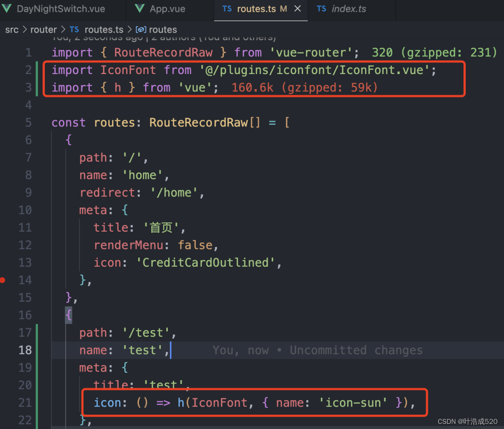Viewport: 504px width, 429px height.
Task: Click line number 1 in gutter
Action: pos(28,52)
